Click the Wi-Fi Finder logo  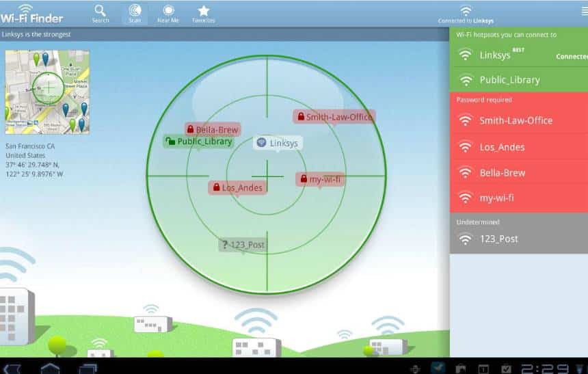(x=32, y=14)
